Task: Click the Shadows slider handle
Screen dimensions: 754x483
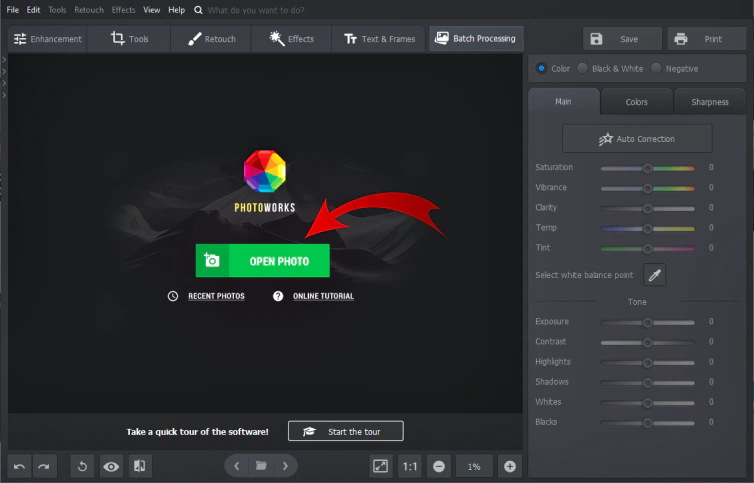Action: [x=647, y=383]
